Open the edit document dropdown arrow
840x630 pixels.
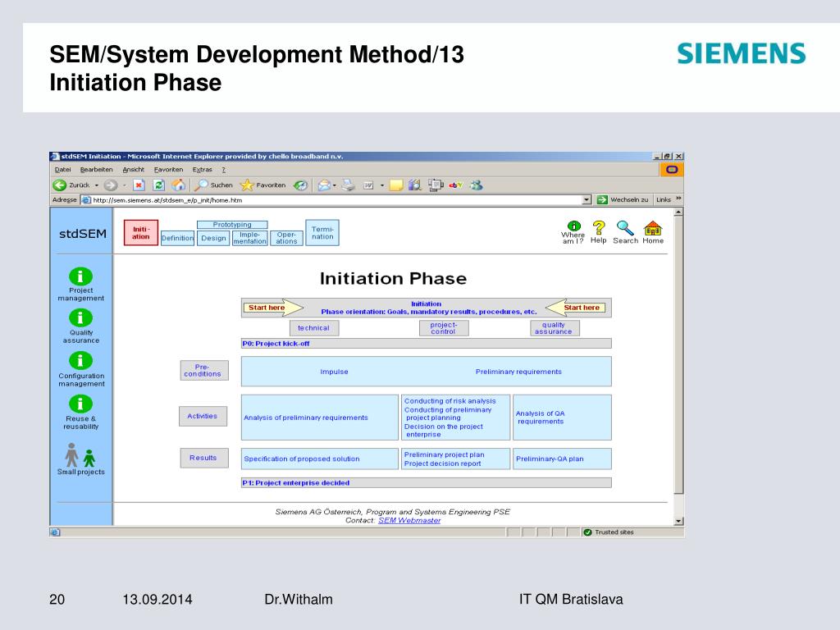tap(382, 185)
